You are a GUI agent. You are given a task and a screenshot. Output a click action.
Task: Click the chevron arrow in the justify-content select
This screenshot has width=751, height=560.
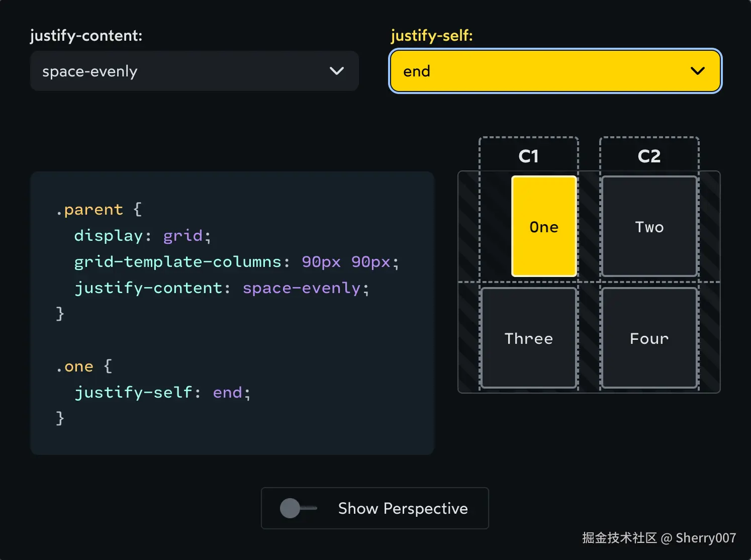(x=336, y=71)
